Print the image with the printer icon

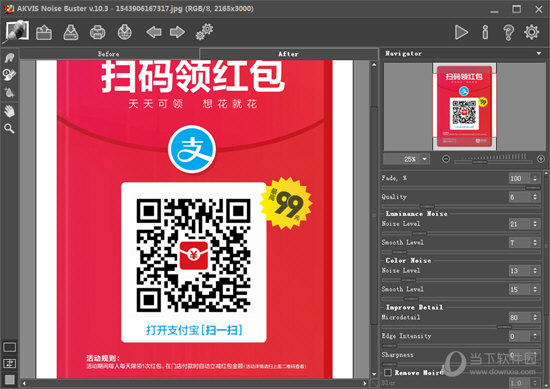tap(98, 33)
